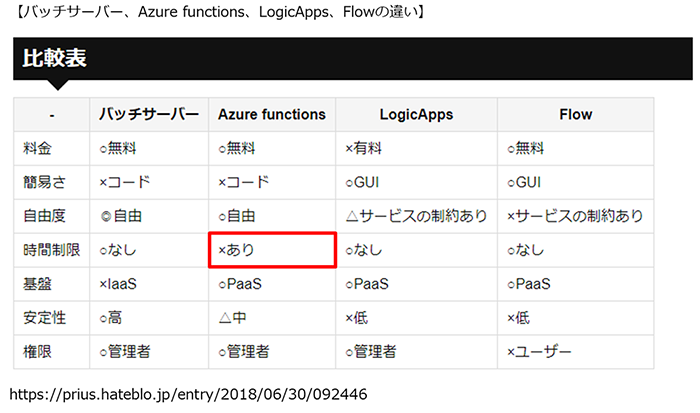Click ×サービスの制約あり cell under Flow

pyautogui.click(x=575, y=216)
